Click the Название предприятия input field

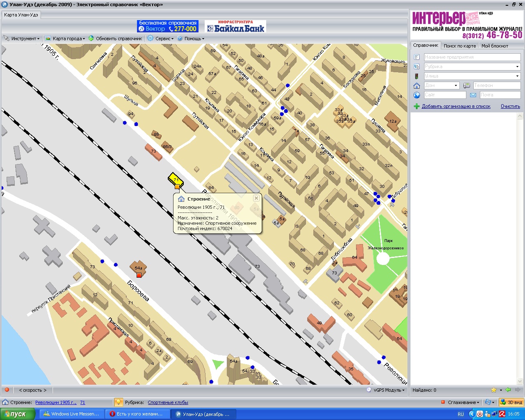[x=472, y=57]
